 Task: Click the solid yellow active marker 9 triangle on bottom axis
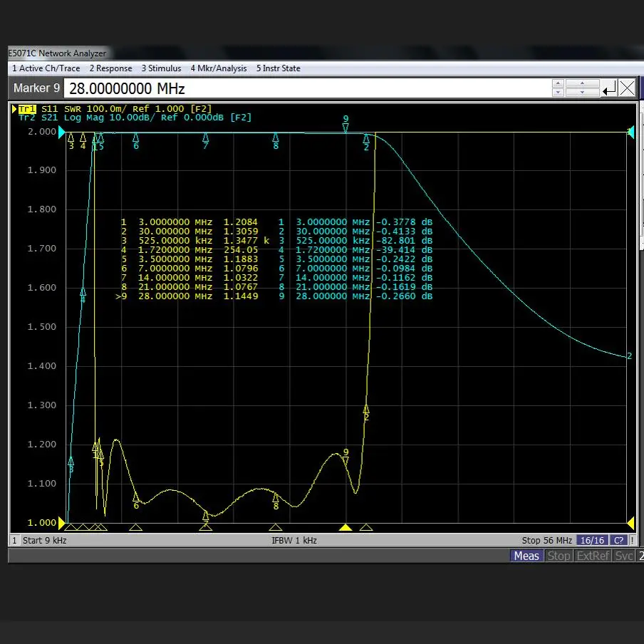tap(346, 528)
